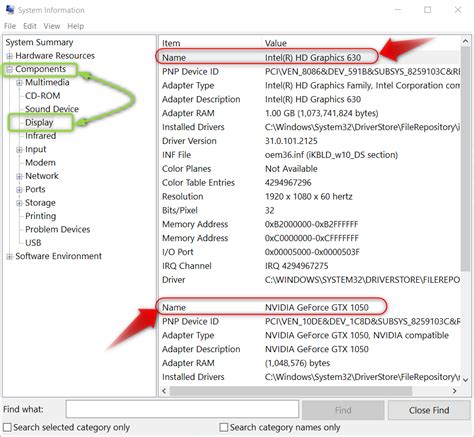Select Modem in the components tree
Viewport: 474px width, 437px height.
(x=40, y=163)
